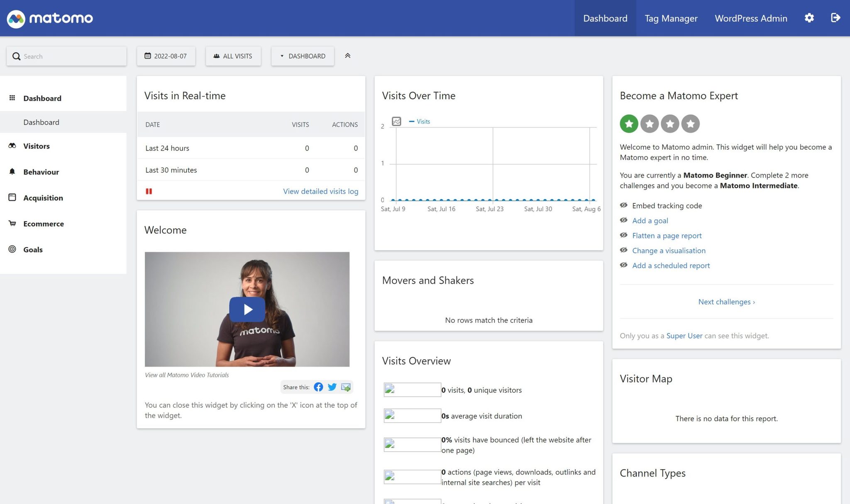Open the Visitors sidebar section
Image resolution: width=850 pixels, height=504 pixels.
[x=37, y=146]
